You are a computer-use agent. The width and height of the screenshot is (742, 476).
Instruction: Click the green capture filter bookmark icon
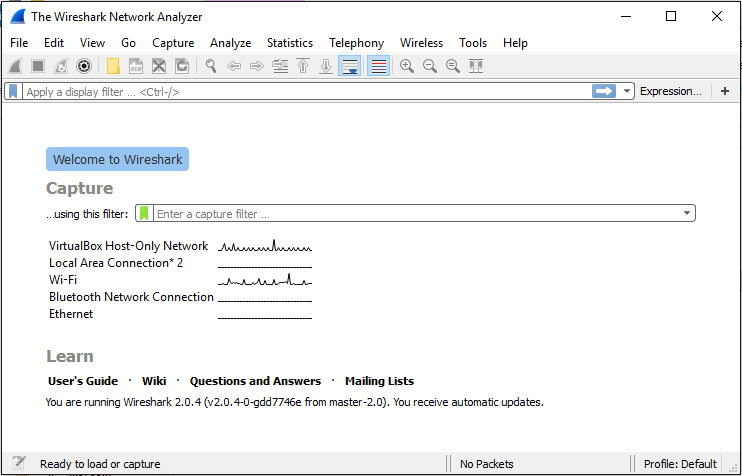144,213
